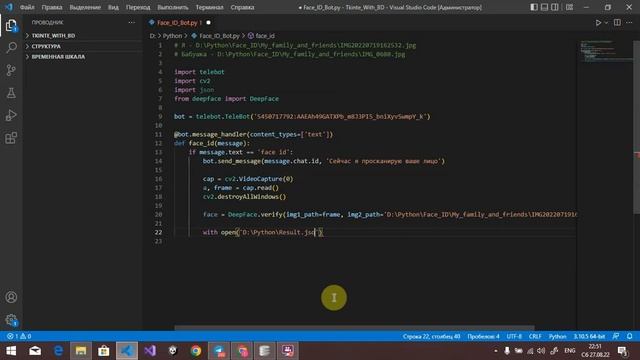Click the vertical editor scrollbar
The height and width of the screenshot is (360, 640).
(636, 127)
